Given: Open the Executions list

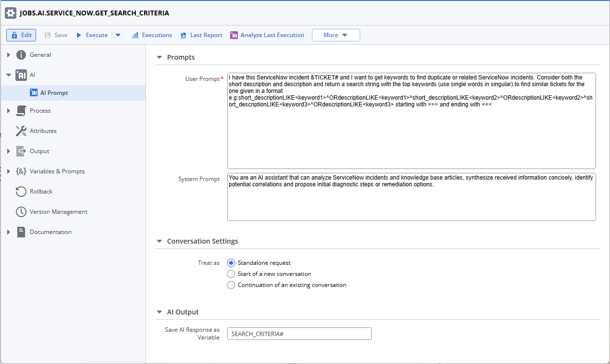Looking at the screenshot, I should pos(152,35).
